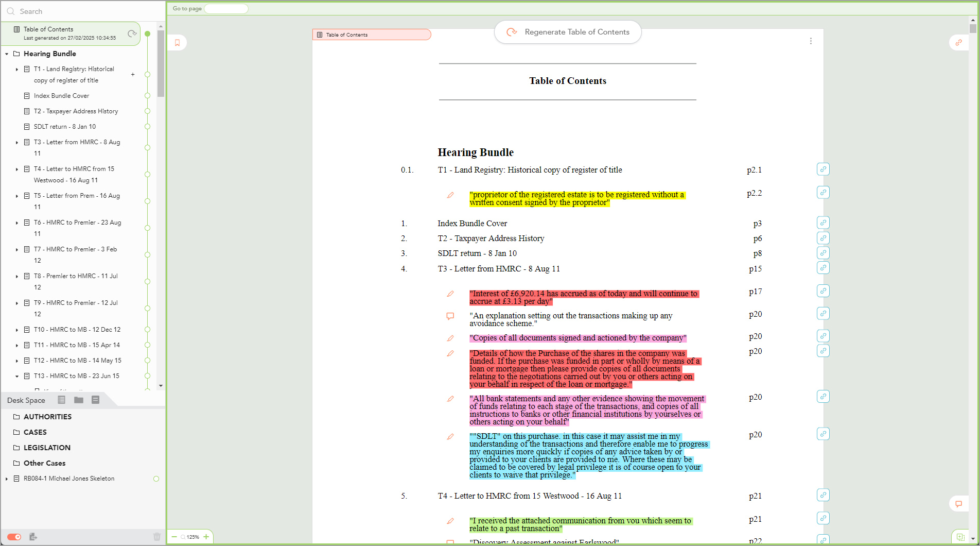Click the zoom out minus icon
This screenshot has width=980, height=546.
point(174,537)
